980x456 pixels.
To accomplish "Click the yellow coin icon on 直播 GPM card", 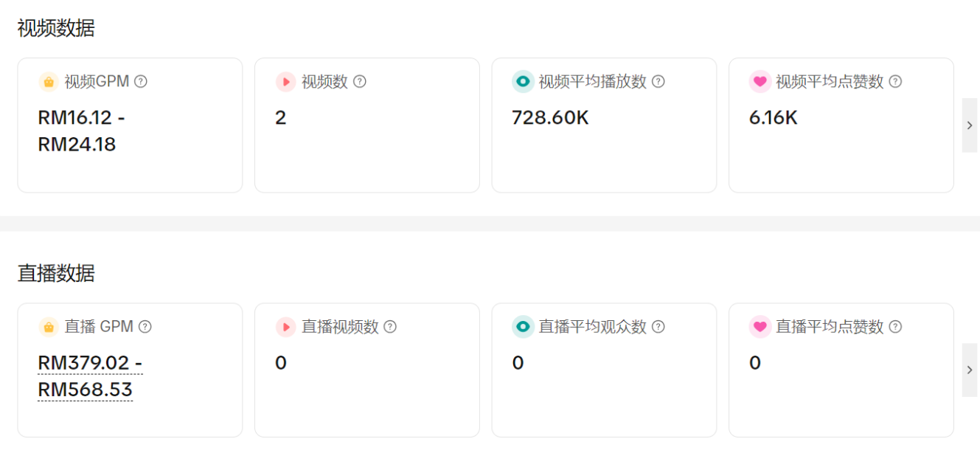I will coord(48,327).
